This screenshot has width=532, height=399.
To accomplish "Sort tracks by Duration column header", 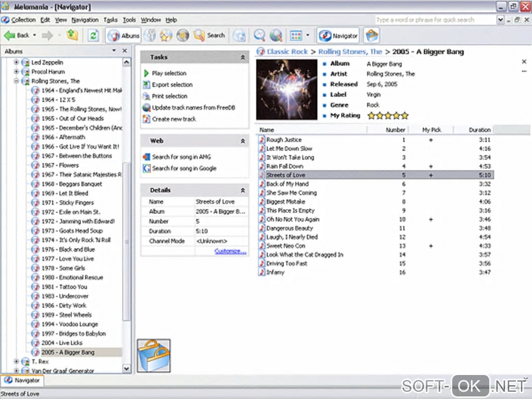I will click(x=474, y=129).
